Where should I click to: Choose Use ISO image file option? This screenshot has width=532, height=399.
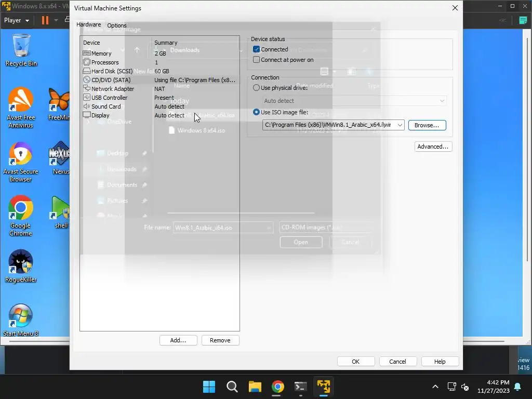[x=257, y=112]
